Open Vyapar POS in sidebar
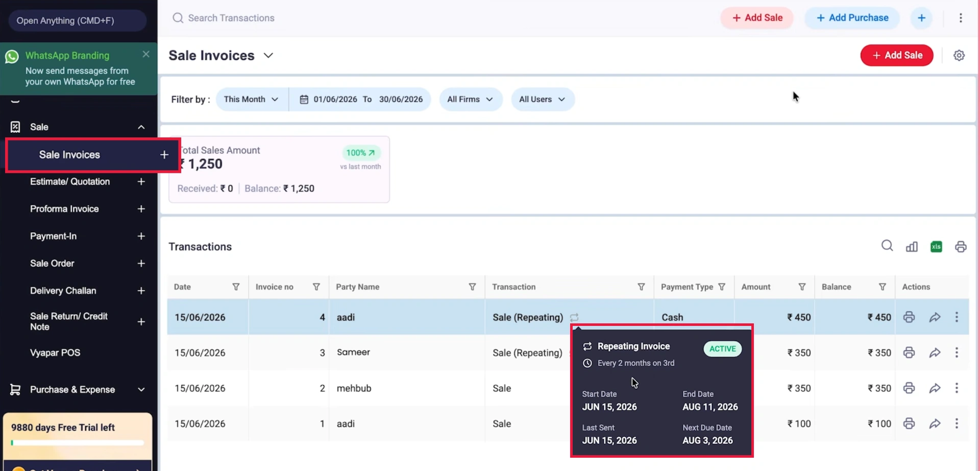This screenshot has height=471, width=980. point(55,352)
